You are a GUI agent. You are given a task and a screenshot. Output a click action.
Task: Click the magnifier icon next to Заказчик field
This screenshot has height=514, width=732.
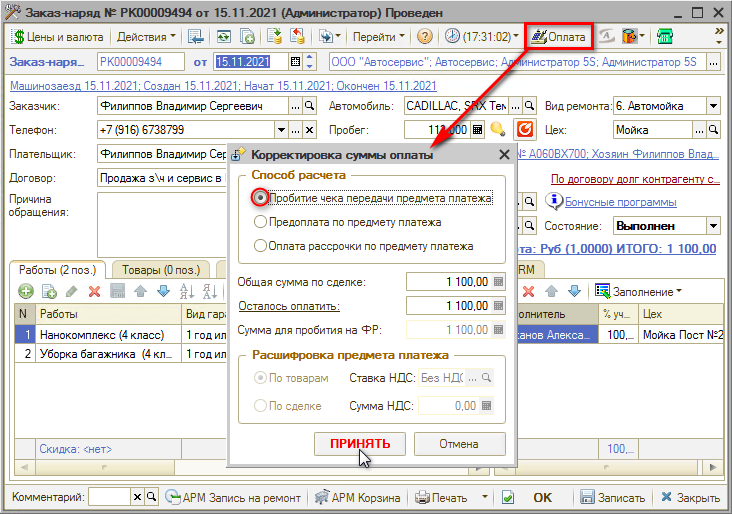308,105
